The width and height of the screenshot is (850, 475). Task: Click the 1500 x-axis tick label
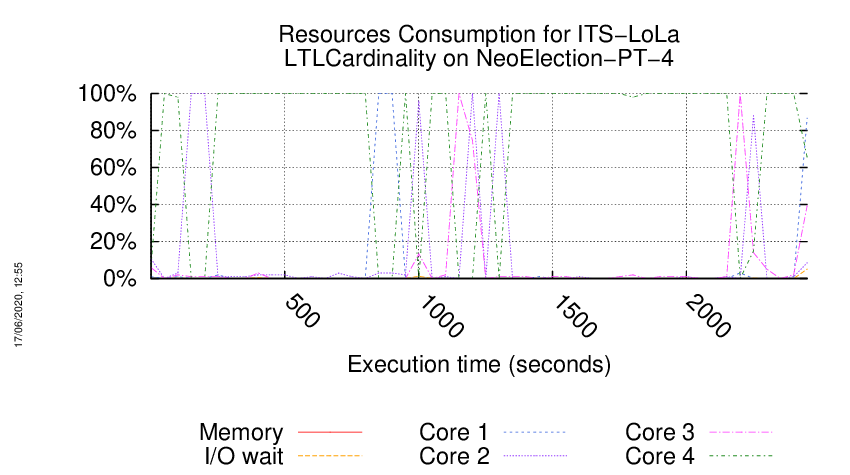point(576,316)
